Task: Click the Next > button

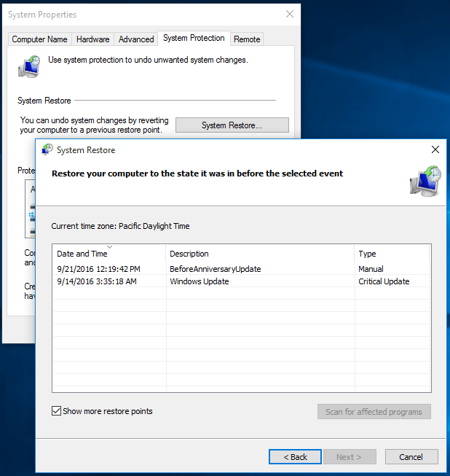Action: pyautogui.click(x=350, y=456)
